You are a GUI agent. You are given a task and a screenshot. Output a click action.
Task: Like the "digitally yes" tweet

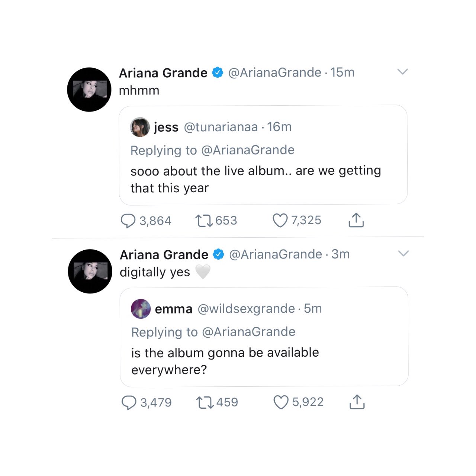click(281, 402)
